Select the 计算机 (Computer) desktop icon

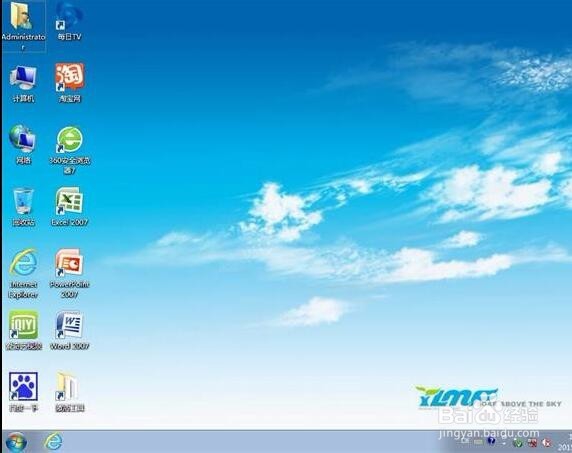tap(23, 84)
